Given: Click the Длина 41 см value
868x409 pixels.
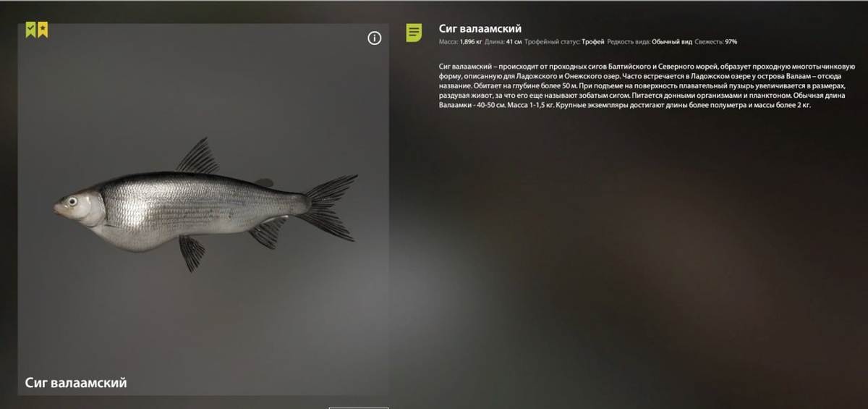Looking at the screenshot, I should 503,42.
